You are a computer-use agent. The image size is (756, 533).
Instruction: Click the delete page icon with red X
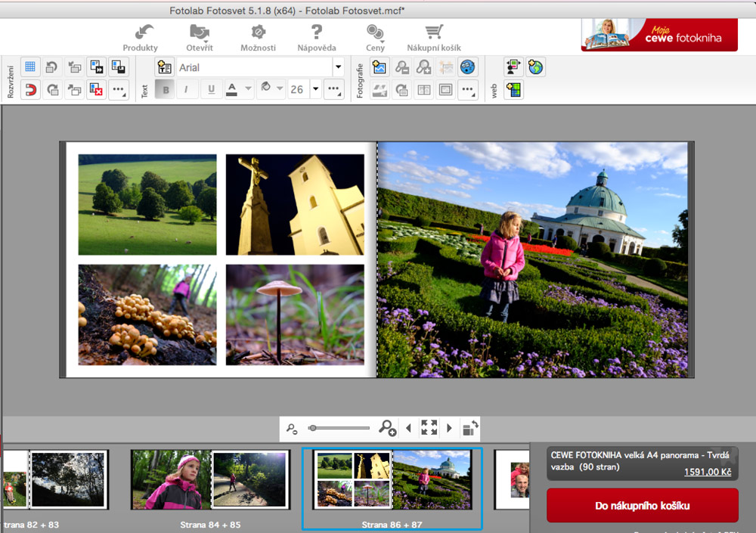point(96,90)
